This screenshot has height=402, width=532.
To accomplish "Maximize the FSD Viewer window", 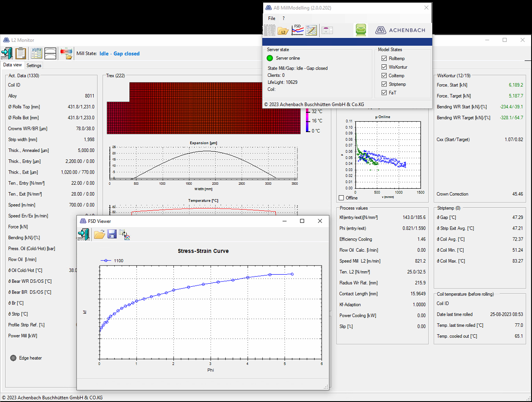I will 302,221.
